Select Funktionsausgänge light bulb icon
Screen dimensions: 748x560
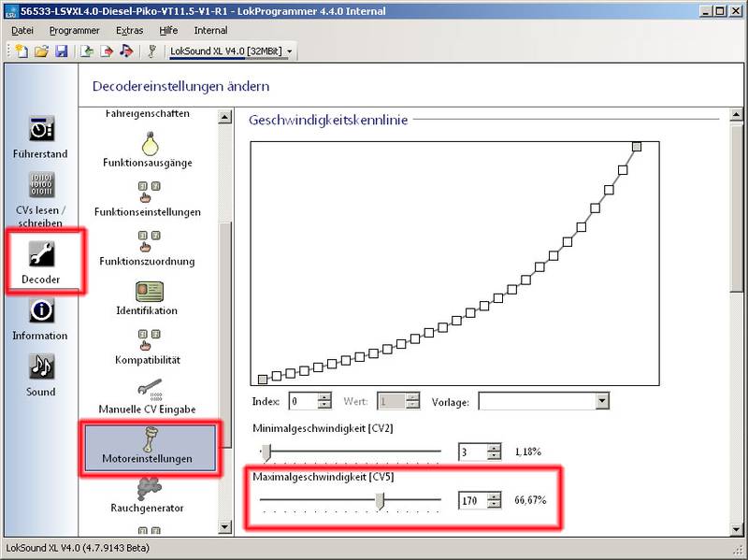pos(150,143)
